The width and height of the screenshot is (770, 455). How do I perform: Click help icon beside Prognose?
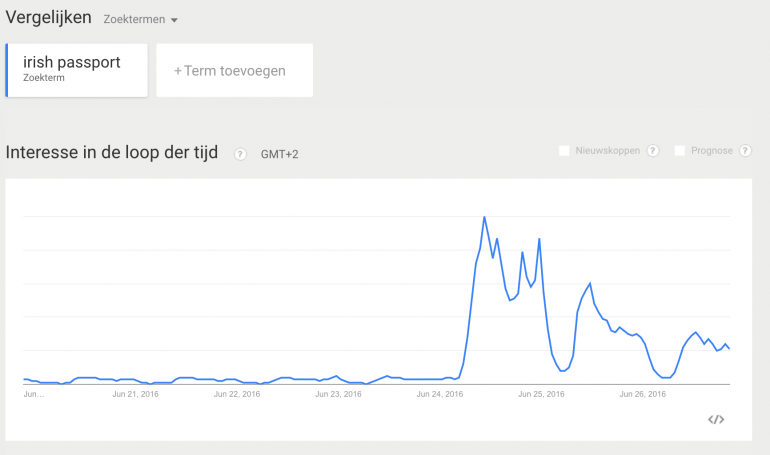click(745, 151)
